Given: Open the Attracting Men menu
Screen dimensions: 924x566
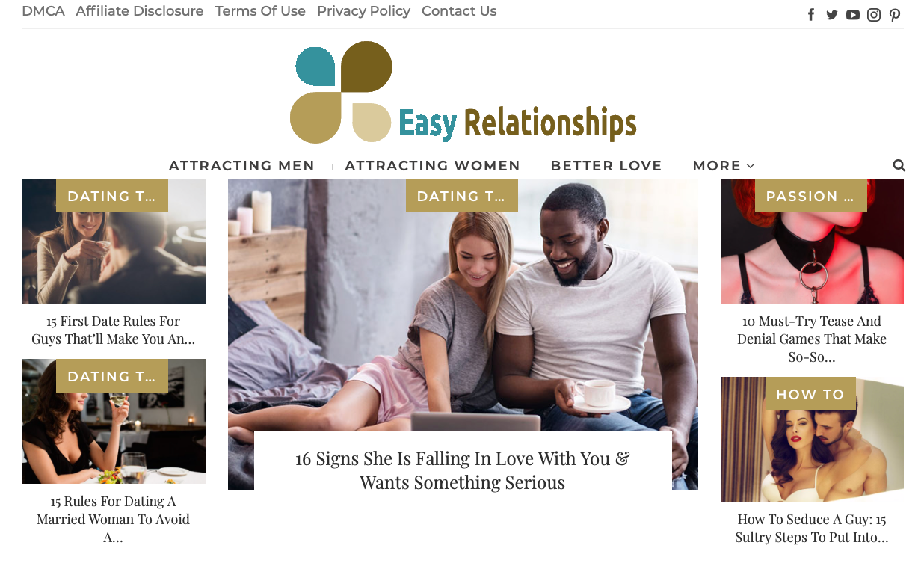Looking at the screenshot, I should click(242, 166).
